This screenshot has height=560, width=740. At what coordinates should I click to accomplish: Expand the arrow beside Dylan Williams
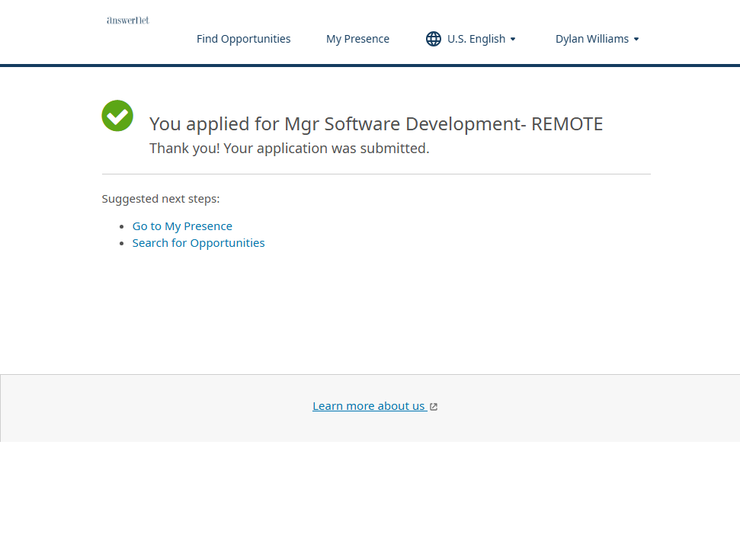(636, 39)
